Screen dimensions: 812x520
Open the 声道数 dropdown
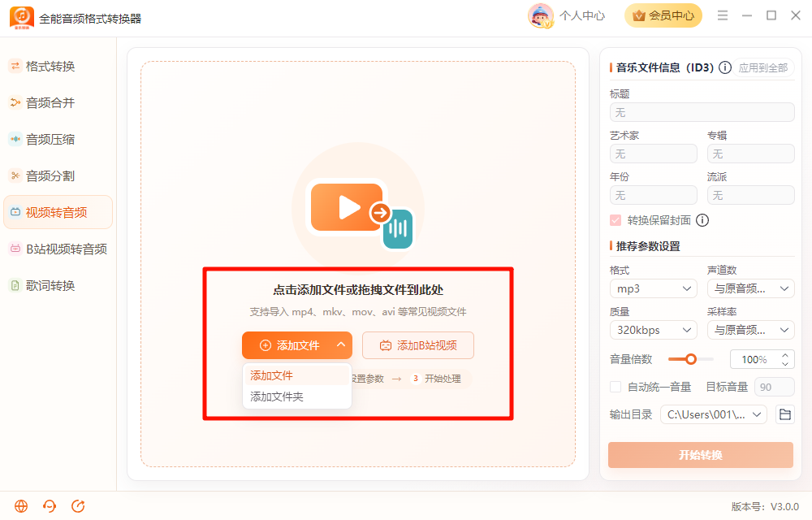pyautogui.click(x=750, y=288)
